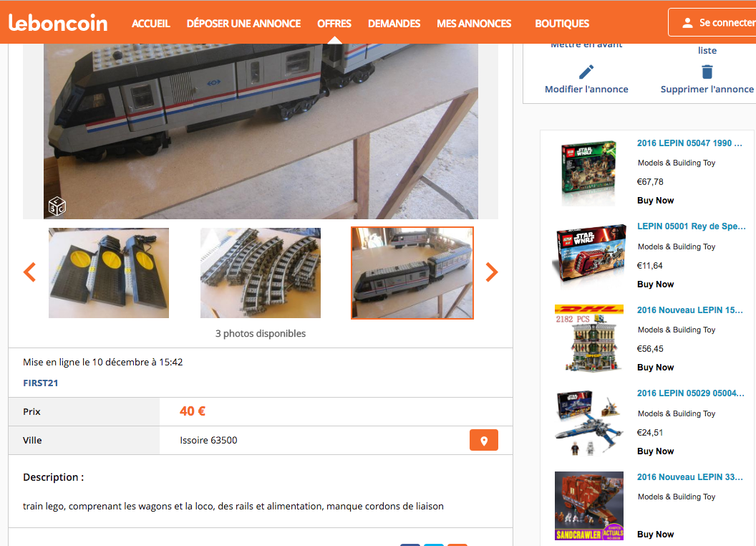756x546 pixels.
Task: Show next photos with right orange arrow
Action: (x=491, y=272)
